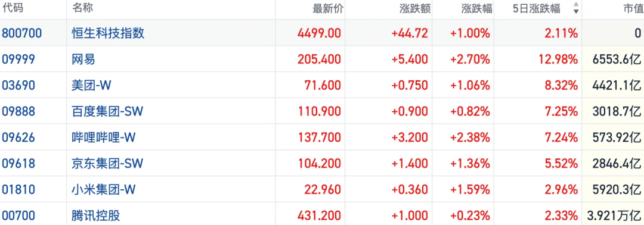The width and height of the screenshot is (644, 225).
Task: Select 小米集团-W stock name
Action: pos(104,190)
